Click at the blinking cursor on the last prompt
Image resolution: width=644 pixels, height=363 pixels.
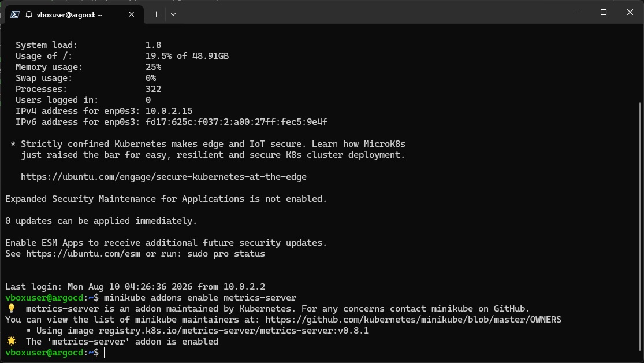pyautogui.click(x=105, y=353)
